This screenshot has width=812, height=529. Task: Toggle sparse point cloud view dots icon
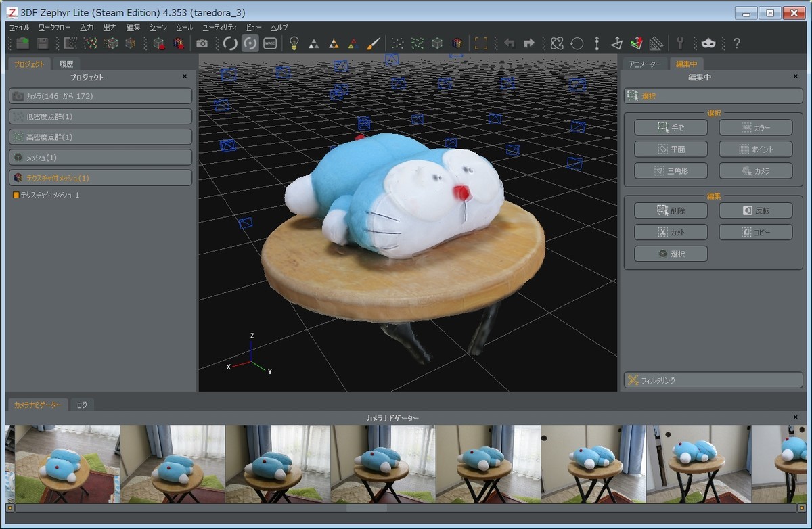[x=398, y=43]
